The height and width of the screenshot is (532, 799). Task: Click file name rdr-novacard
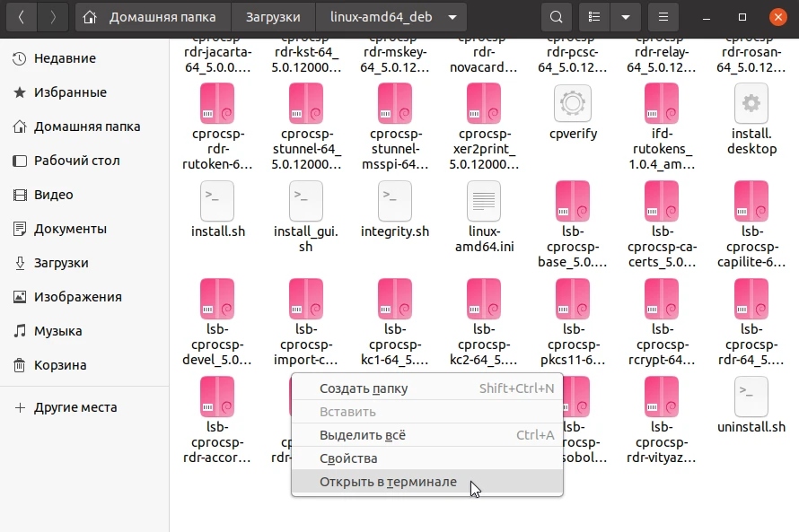click(x=484, y=56)
